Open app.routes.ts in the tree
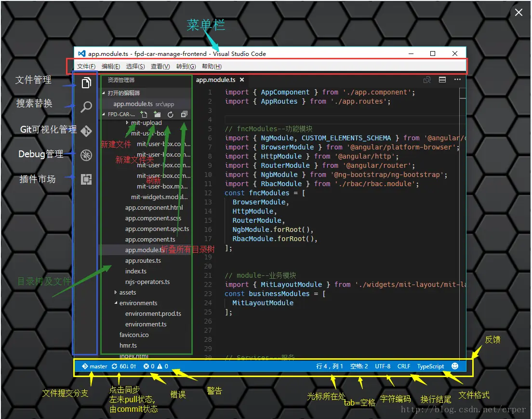The image size is (532, 419). click(143, 260)
